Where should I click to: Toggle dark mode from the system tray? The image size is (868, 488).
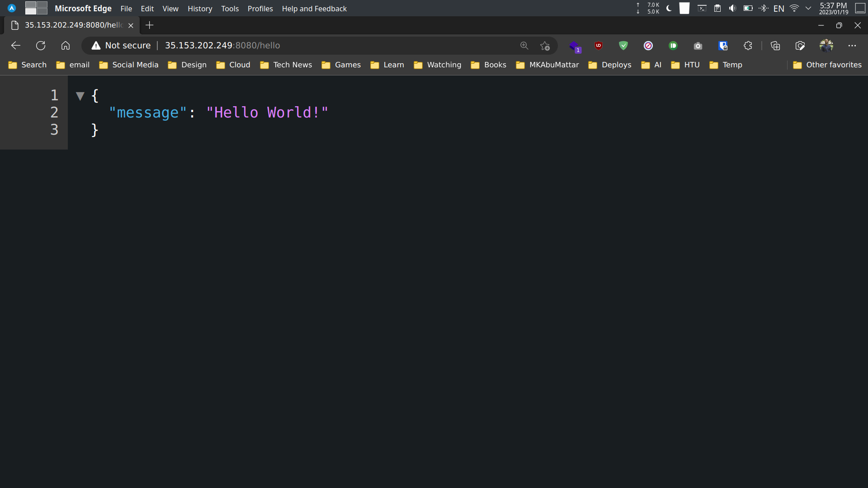click(x=669, y=8)
